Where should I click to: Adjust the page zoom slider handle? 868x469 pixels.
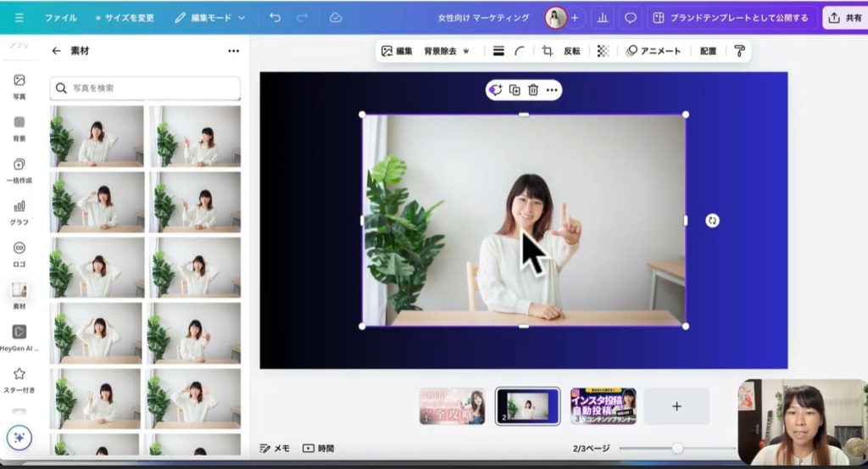[677, 448]
